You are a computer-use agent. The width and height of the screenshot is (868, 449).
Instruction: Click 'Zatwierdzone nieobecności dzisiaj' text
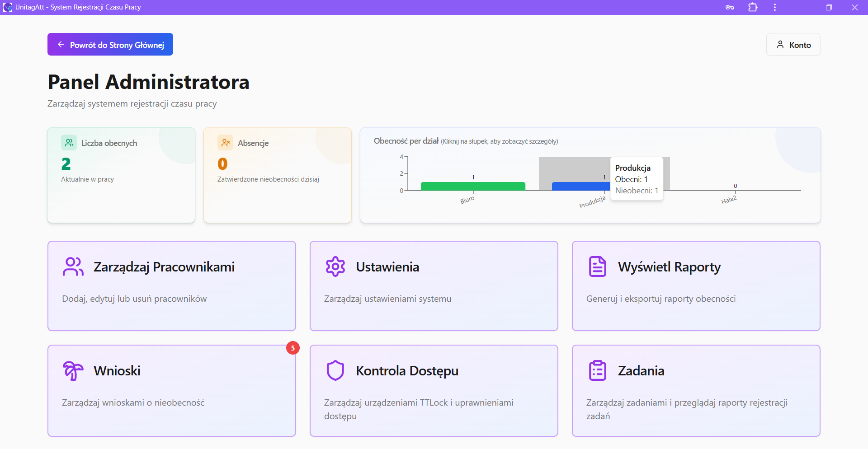268,179
